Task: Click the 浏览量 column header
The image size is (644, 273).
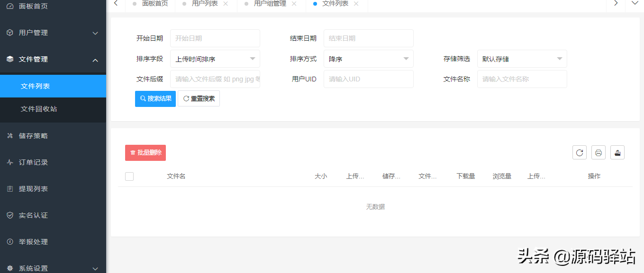Action: [x=502, y=176]
